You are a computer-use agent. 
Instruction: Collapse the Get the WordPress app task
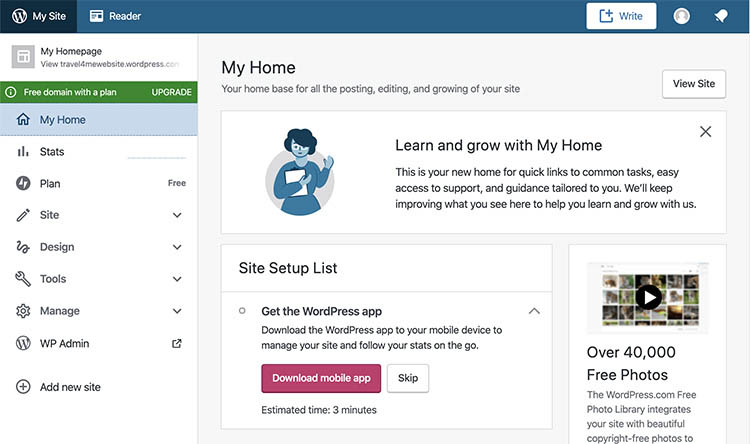533,311
